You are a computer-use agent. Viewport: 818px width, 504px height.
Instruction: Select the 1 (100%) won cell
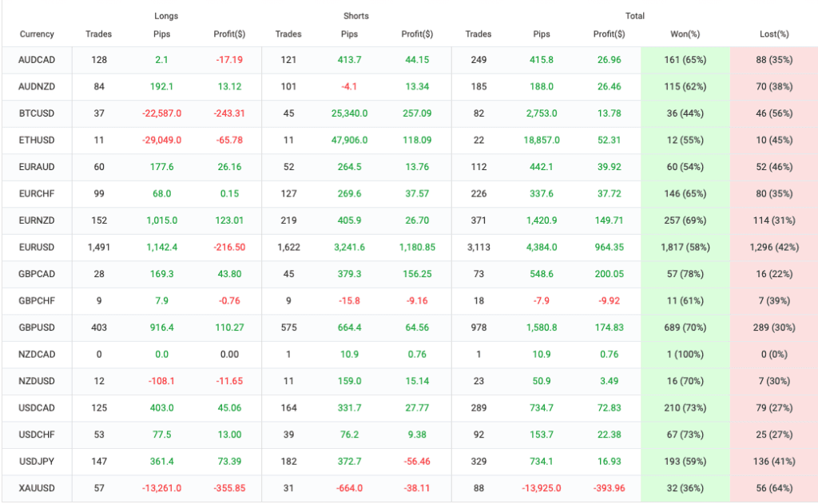685,355
